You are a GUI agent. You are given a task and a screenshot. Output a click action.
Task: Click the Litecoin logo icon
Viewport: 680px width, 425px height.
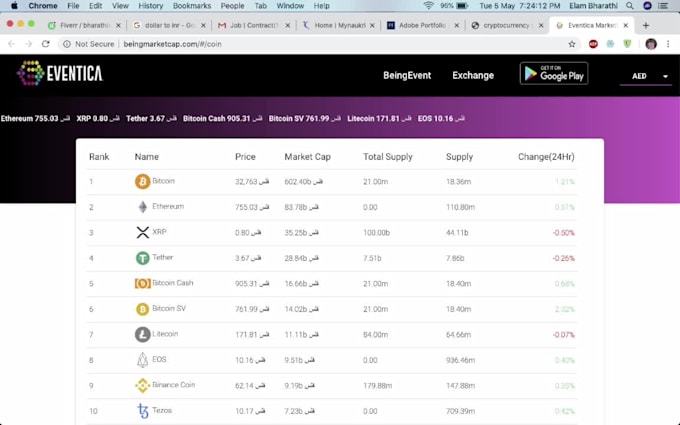coord(142,334)
